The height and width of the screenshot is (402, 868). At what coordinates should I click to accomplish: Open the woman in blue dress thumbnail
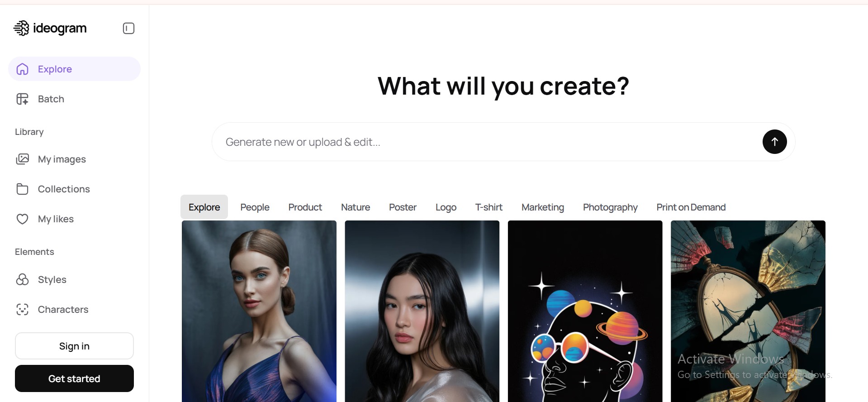click(259, 311)
